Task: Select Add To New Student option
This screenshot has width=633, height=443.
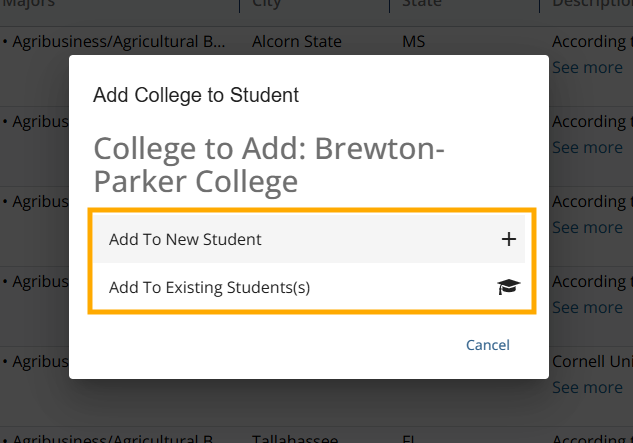Action: pos(309,239)
